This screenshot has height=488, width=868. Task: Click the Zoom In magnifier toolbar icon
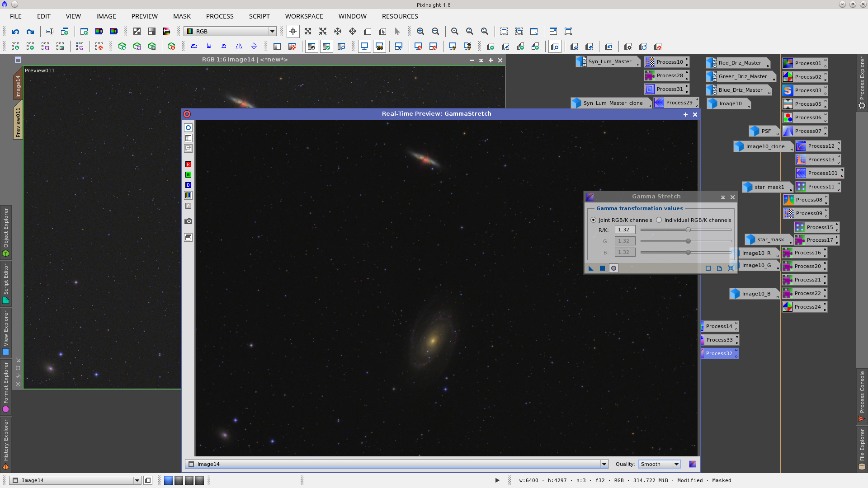coord(420,32)
